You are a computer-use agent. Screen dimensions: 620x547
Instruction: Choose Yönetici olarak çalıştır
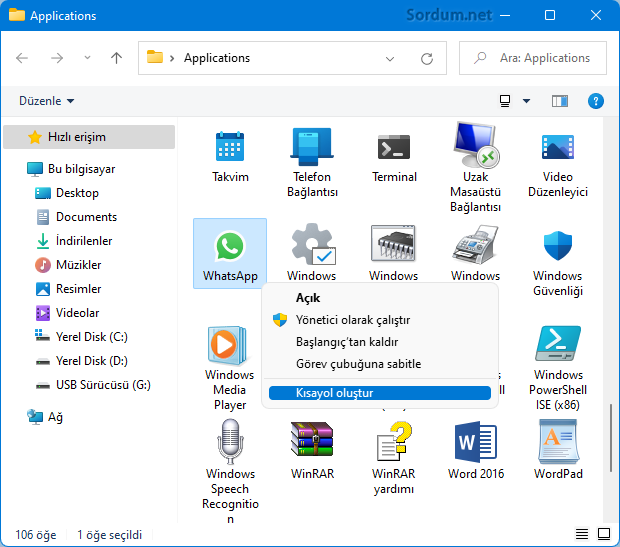(380, 320)
